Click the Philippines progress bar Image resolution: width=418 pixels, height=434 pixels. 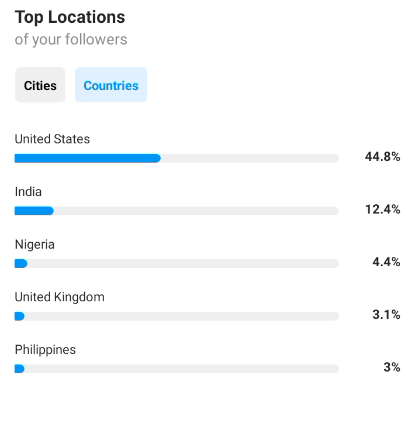(177, 369)
